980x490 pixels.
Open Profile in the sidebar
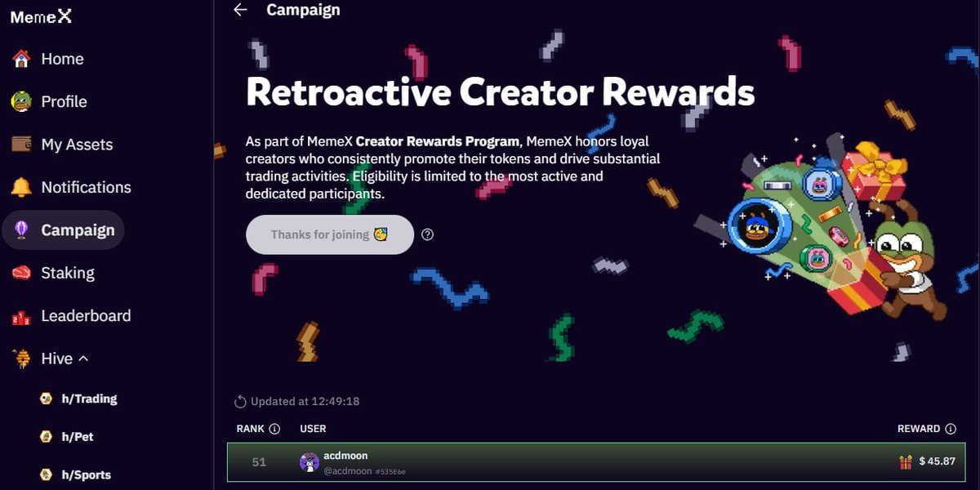click(65, 101)
